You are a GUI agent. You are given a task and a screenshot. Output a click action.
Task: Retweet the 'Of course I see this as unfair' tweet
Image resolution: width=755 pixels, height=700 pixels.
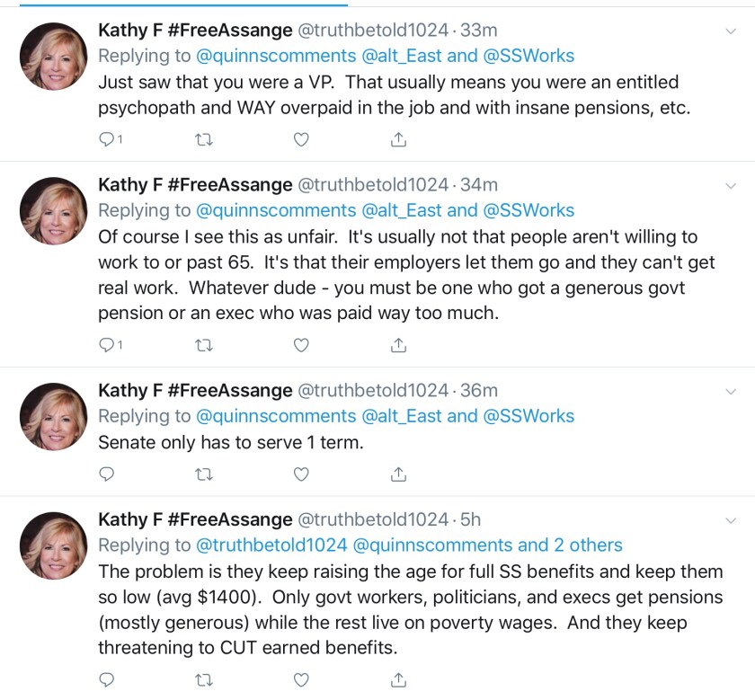204,345
